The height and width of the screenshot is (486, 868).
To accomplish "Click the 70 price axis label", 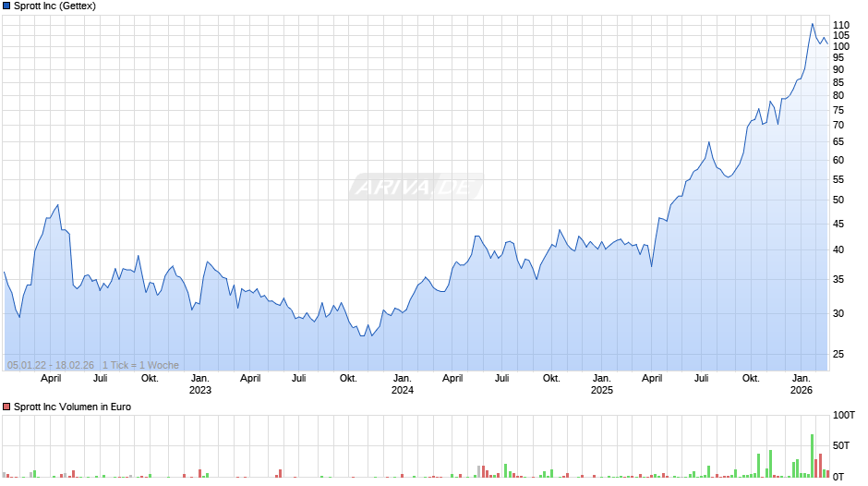I will [838, 126].
